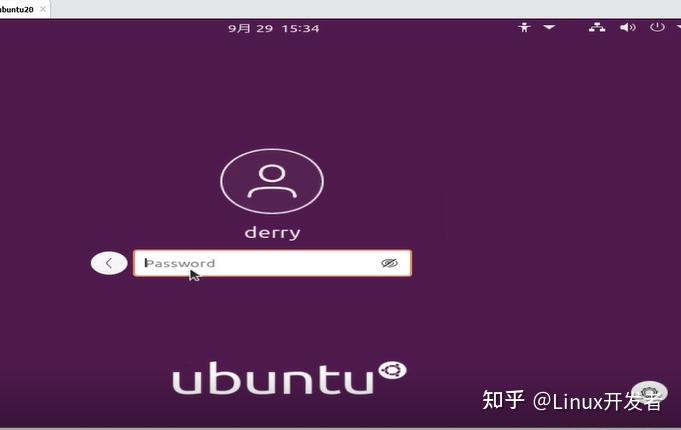Toggle password visibility with the eye icon
Screen dimensions: 681x430
coord(389,263)
